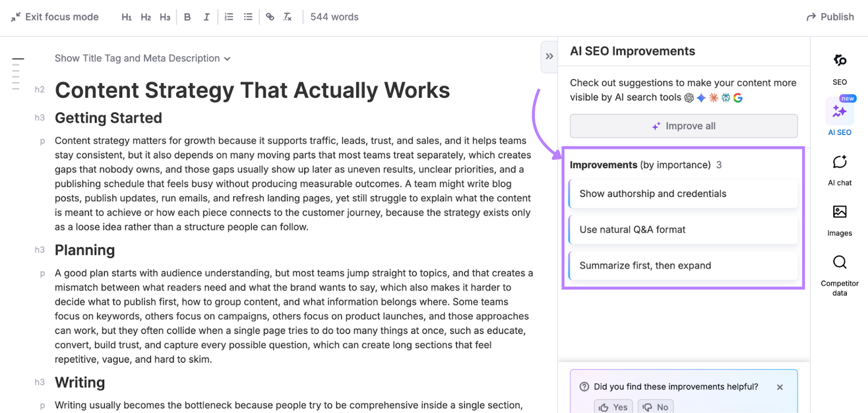This screenshot has height=413, width=868.
Task: Open the SEO sidebar tab
Action: coord(840,69)
